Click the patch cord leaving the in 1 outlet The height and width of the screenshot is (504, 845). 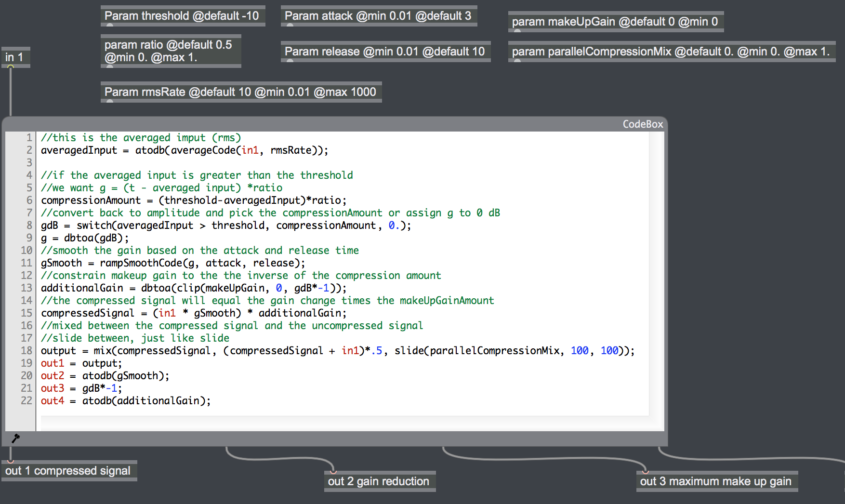coord(11,92)
